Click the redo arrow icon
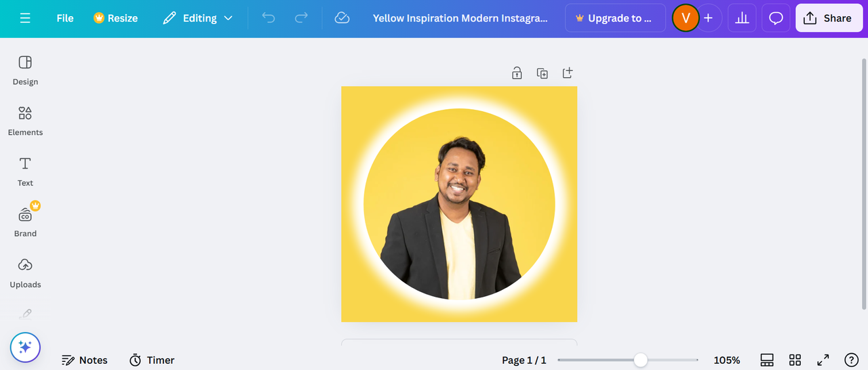This screenshot has height=370, width=868. pyautogui.click(x=301, y=18)
